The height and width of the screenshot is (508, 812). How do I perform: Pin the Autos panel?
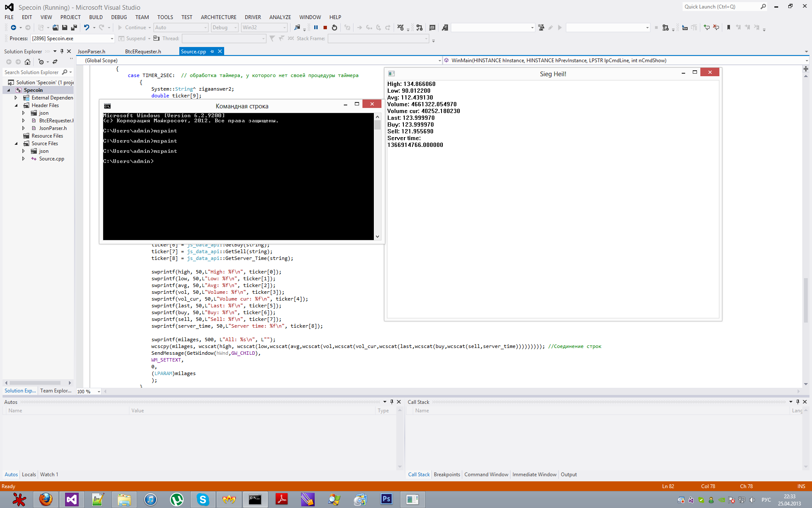(x=392, y=402)
